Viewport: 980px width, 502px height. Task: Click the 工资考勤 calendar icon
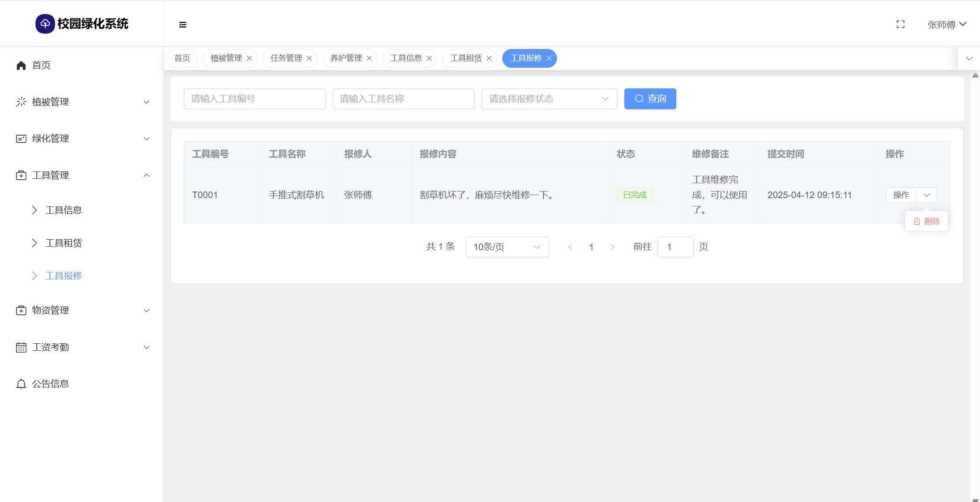click(x=21, y=348)
